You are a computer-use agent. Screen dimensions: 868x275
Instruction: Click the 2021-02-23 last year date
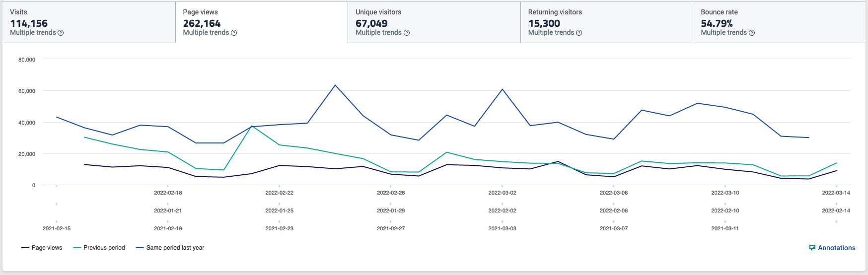(x=280, y=228)
